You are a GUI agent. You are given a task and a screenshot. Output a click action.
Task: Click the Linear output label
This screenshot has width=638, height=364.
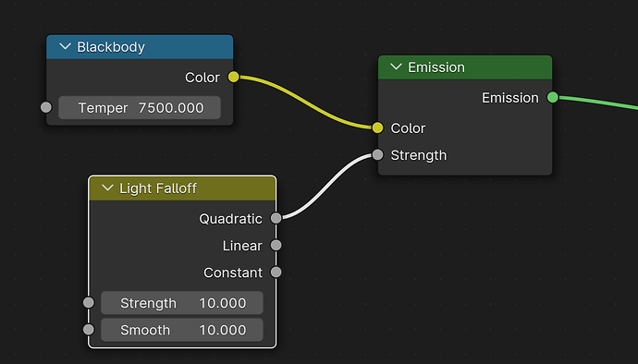tap(242, 246)
